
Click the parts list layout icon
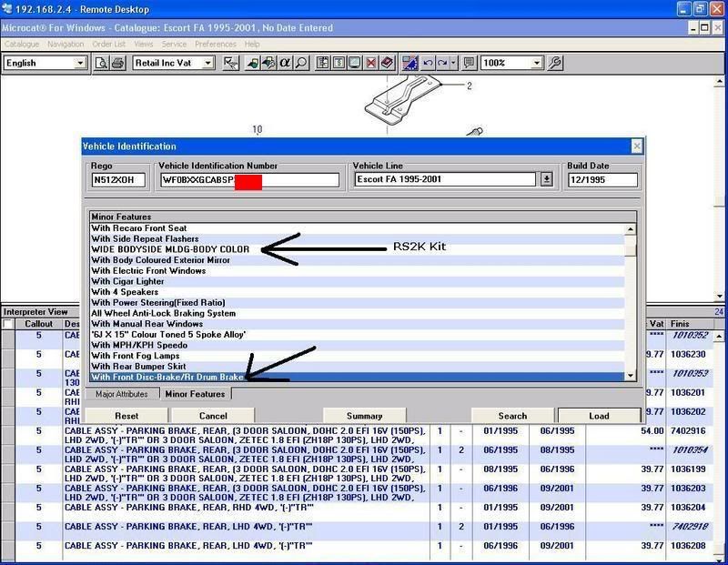pyautogui.click(x=323, y=63)
